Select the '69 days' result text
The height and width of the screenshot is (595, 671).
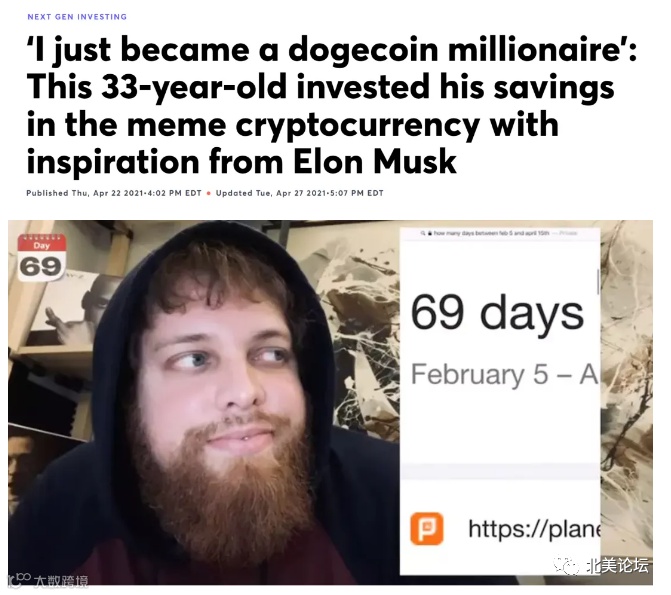497,313
